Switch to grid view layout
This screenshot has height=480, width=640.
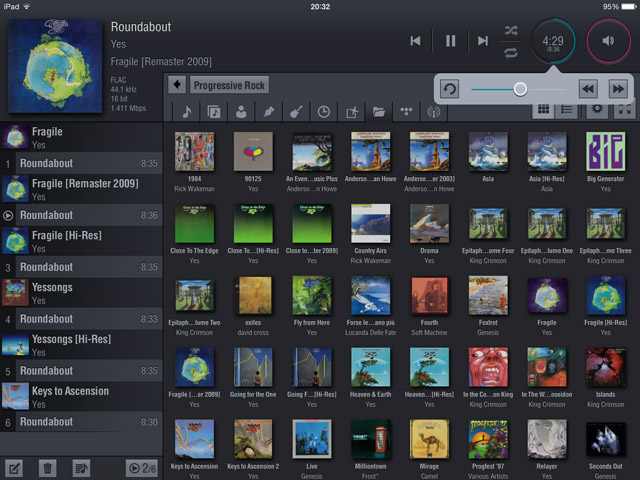pos(544,109)
